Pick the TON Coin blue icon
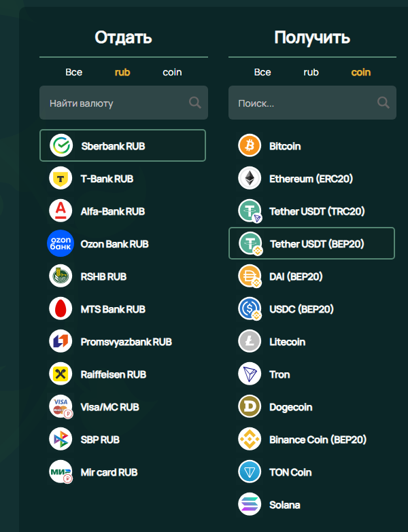Image resolution: width=408 pixels, height=532 pixels. pos(250,472)
